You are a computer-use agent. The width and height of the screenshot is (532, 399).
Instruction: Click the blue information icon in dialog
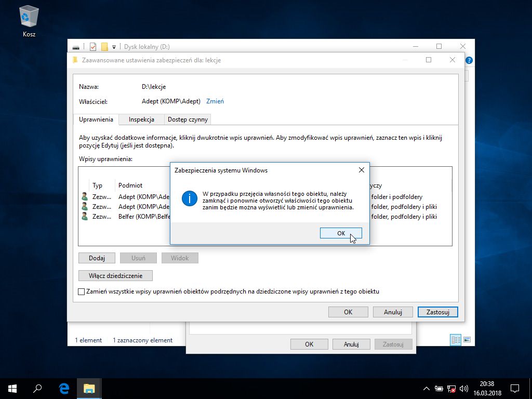(x=189, y=198)
